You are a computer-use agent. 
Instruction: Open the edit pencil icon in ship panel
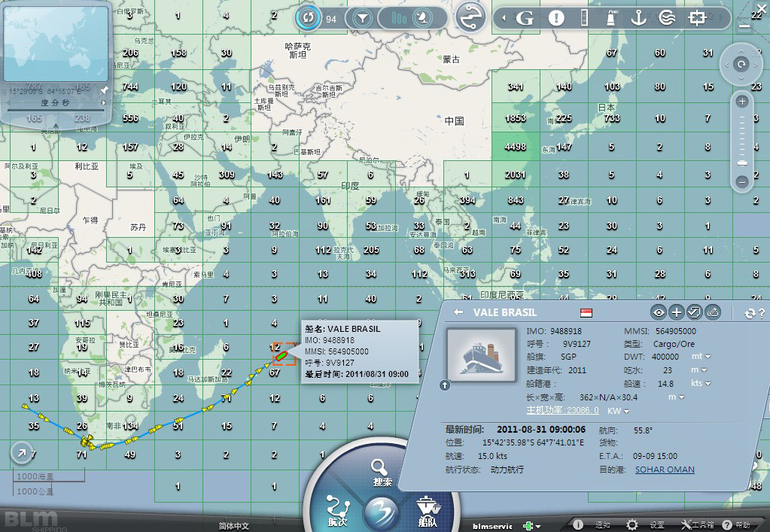(713, 312)
